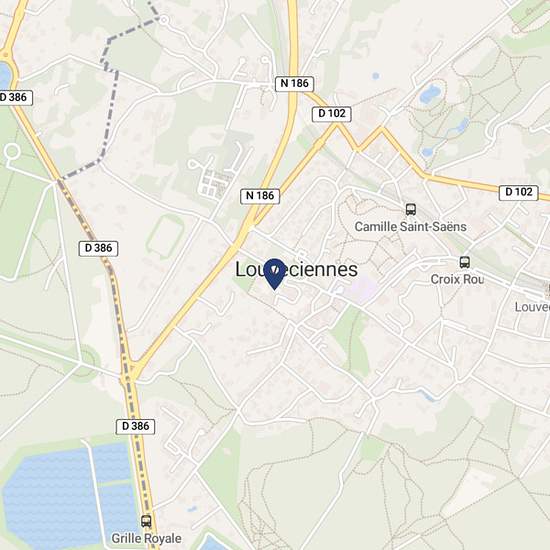Click the D 102 shield near Camille Saint-Saëns stop
The width and height of the screenshot is (550, 550).
[518, 193]
